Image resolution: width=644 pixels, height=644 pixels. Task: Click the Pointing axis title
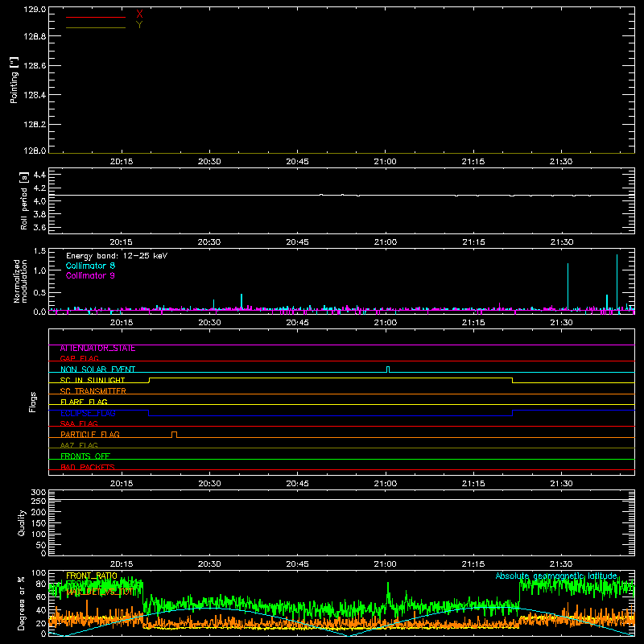pos(14,80)
